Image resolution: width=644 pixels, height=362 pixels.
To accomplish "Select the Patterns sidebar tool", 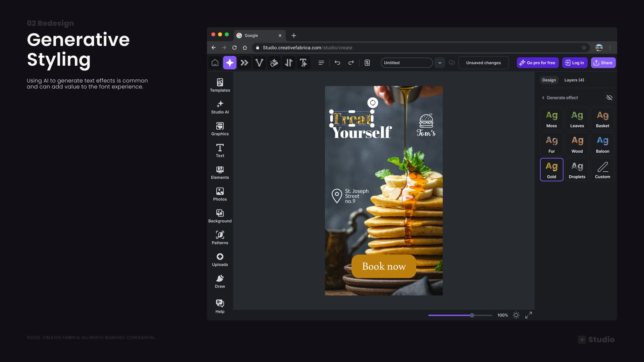I will tap(220, 238).
